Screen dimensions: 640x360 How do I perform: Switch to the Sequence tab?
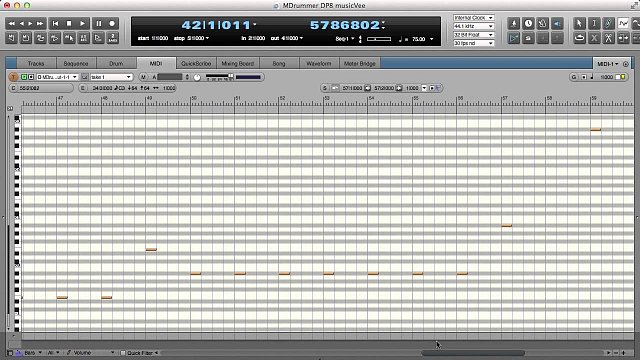[x=76, y=63]
